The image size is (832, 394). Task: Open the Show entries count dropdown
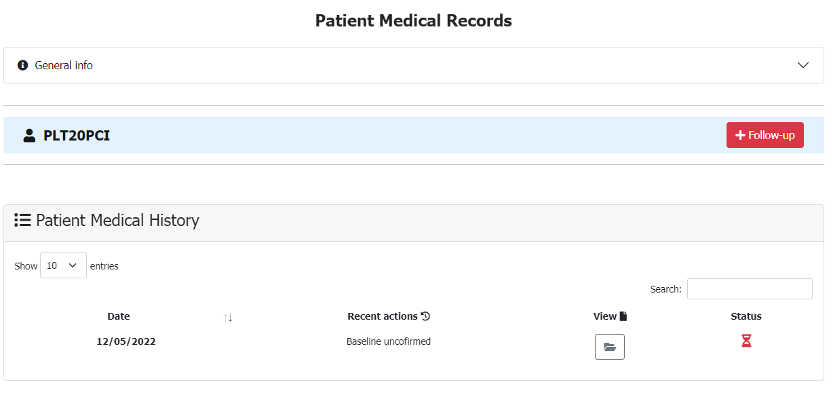coord(63,265)
